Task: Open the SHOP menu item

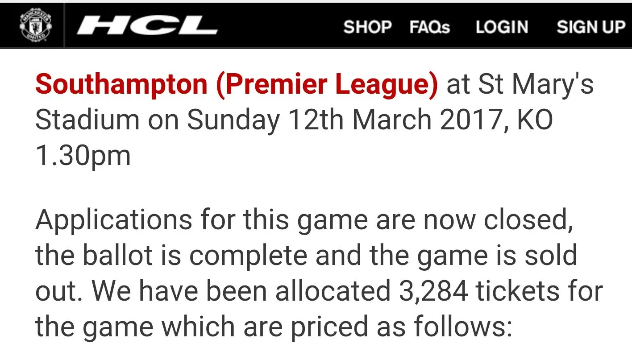Action: (x=367, y=27)
